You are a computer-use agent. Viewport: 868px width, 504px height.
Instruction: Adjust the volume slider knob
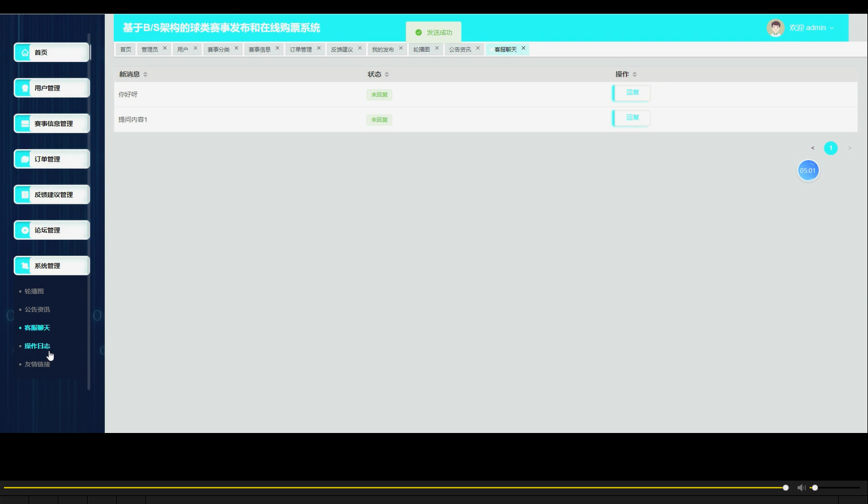pyautogui.click(x=815, y=487)
